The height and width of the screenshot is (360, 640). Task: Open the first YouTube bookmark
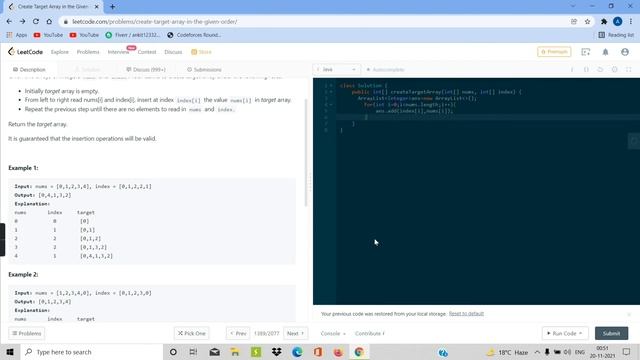coord(48,35)
